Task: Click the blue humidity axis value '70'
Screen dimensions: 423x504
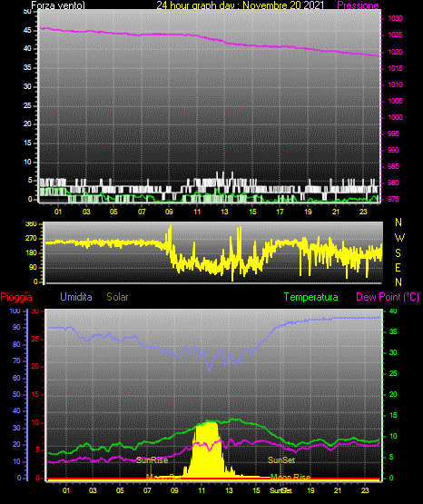Action: click(16, 361)
